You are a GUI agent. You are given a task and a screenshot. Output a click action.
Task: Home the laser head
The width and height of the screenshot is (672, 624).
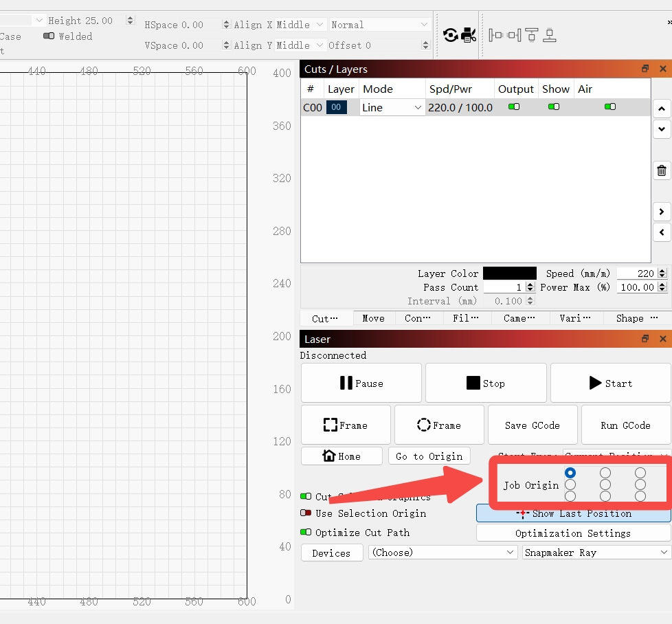coord(341,456)
